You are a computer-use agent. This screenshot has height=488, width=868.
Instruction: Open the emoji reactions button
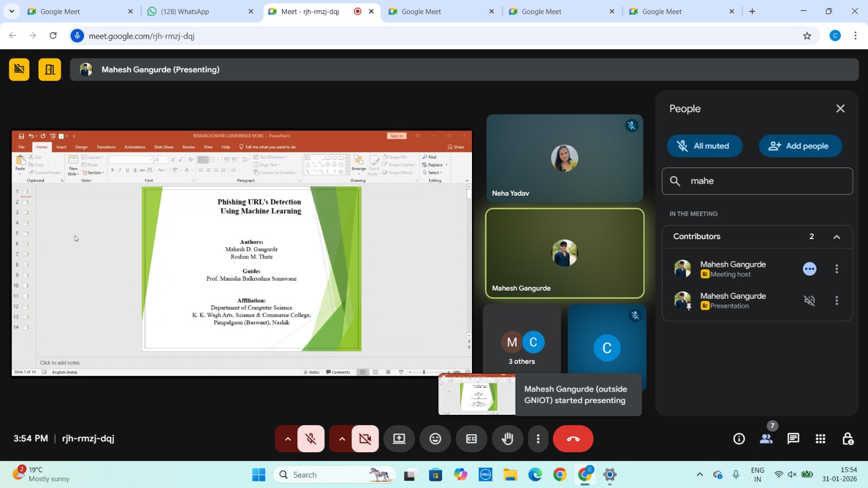[x=435, y=439]
